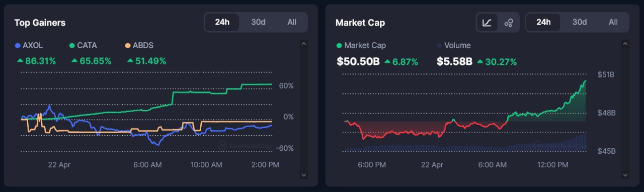
Task: Click ABDS orange legend dot
Action: coord(128,46)
